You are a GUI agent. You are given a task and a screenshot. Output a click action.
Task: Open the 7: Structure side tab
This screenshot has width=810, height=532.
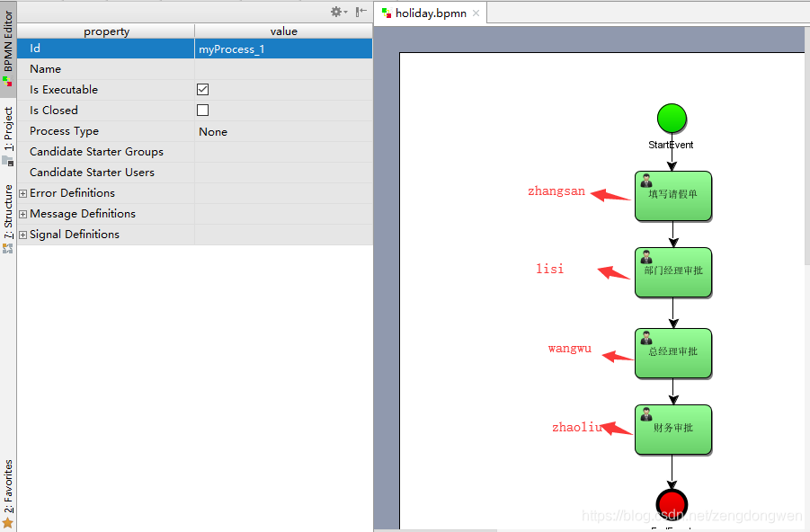coord(8,218)
